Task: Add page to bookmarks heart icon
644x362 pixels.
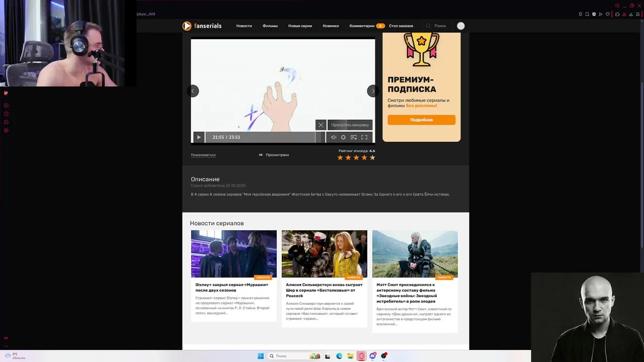Action: click(x=608, y=14)
